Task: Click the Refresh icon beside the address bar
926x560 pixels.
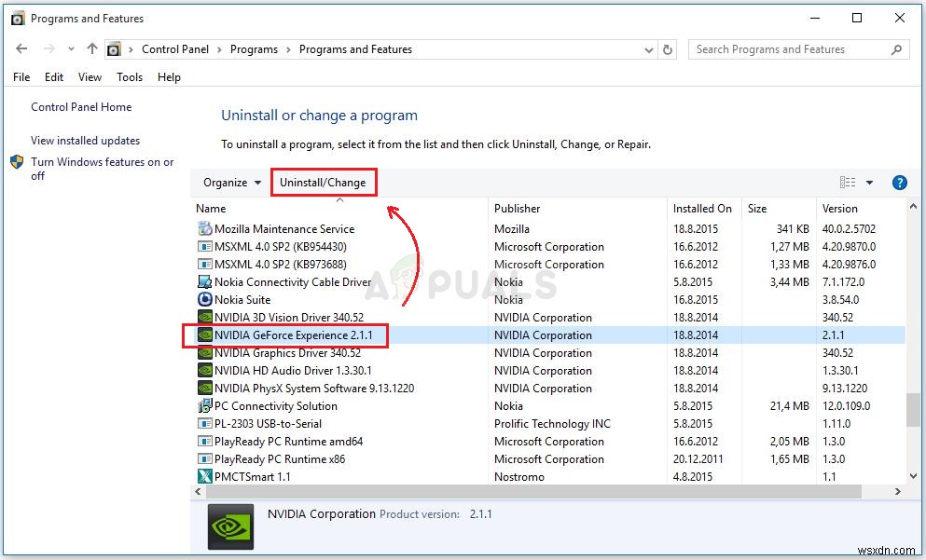Action: click(x=670, y=48)
